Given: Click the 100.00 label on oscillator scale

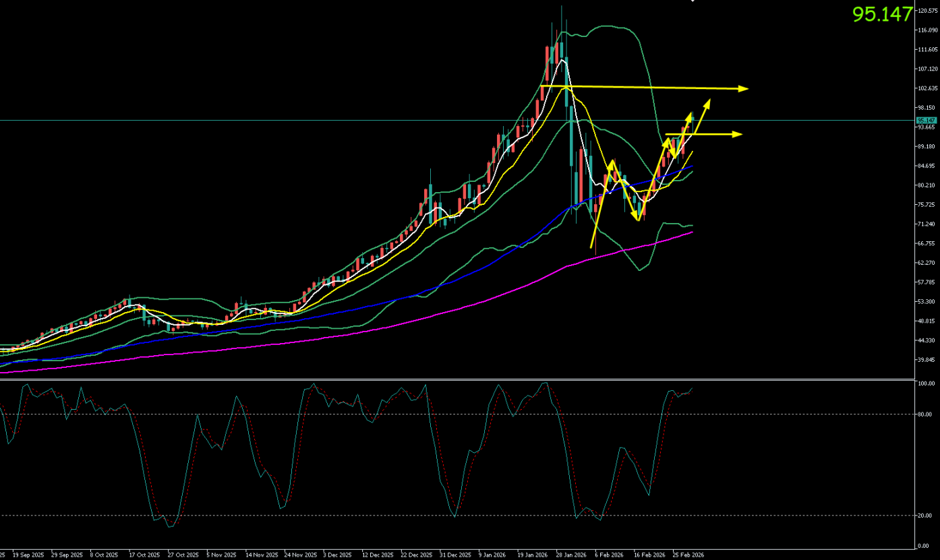Looking at the screenshot, I should [x=924, y=383].
